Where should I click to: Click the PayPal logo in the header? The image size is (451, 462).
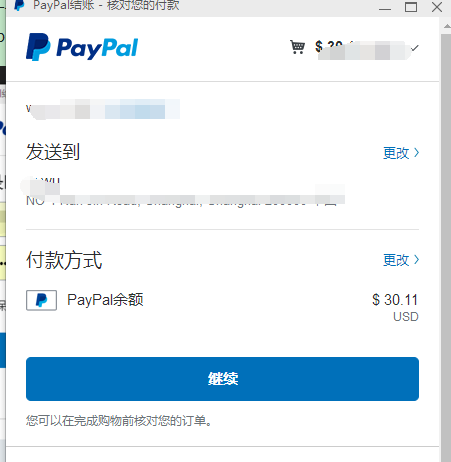tap(82, 47)
